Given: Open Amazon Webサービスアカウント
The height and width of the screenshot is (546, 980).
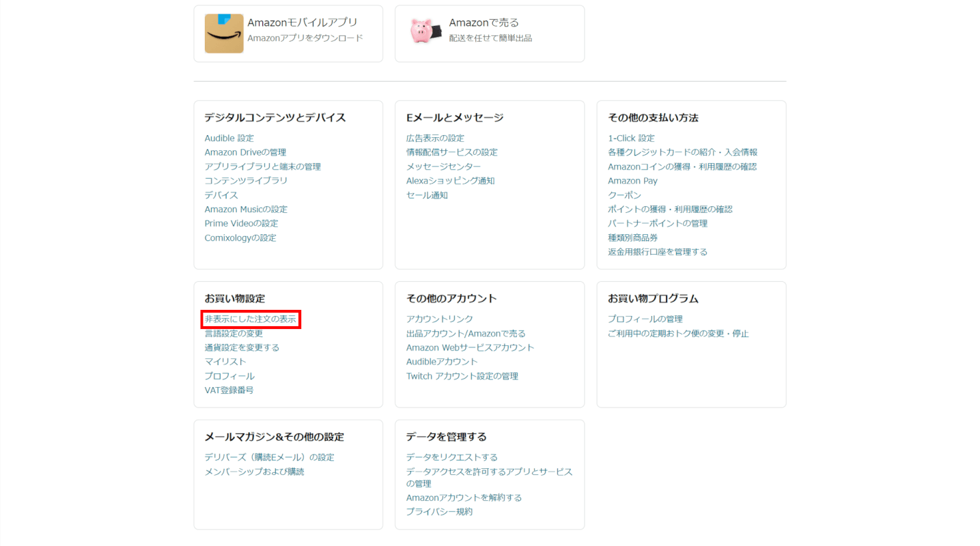Looking at the screenshot, I should (471, 347).
